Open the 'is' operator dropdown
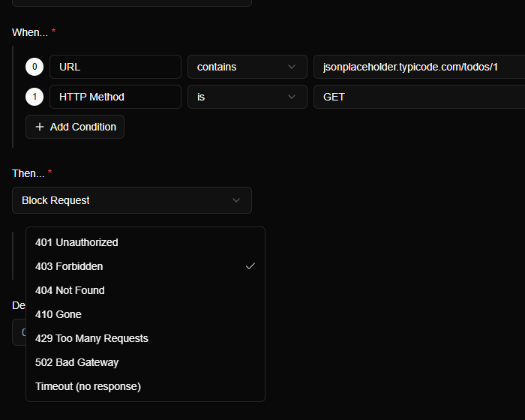Screen dimensions: 525x420 pyautogui.click(x=247, y=97)
